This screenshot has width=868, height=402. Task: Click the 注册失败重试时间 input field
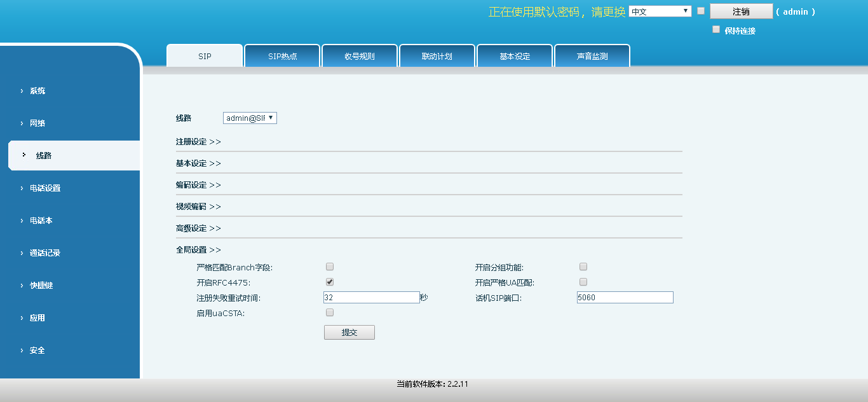(372, 298)
